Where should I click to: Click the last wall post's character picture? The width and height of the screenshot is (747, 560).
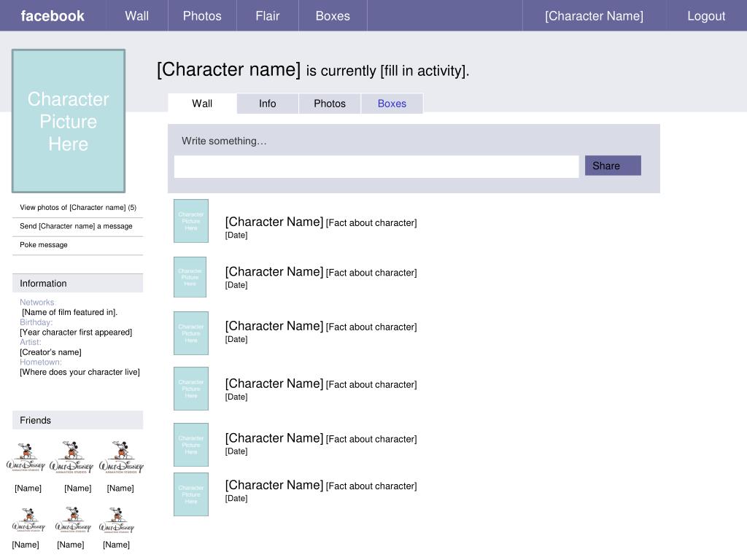[191, 494]
